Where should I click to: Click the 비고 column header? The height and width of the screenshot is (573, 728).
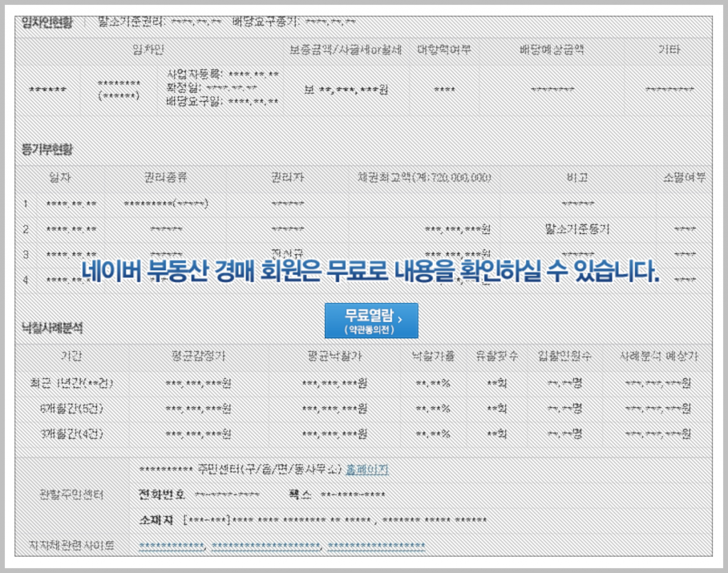[577, 178]
